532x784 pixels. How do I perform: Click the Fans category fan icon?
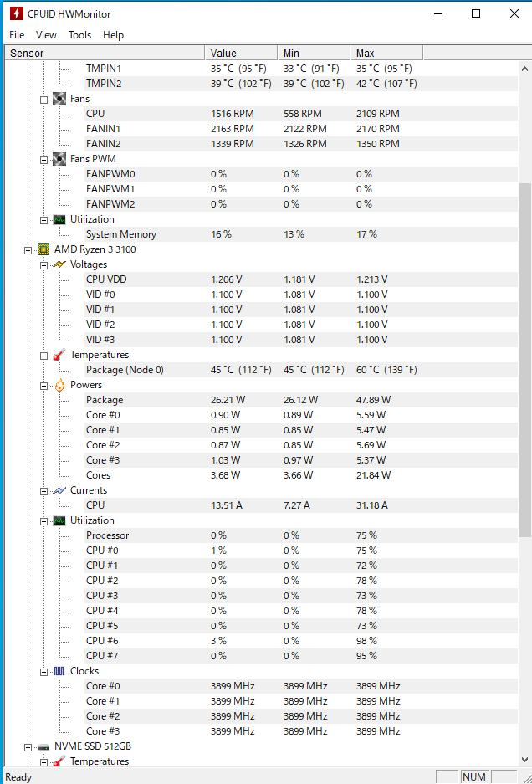(x=59, y=99)
